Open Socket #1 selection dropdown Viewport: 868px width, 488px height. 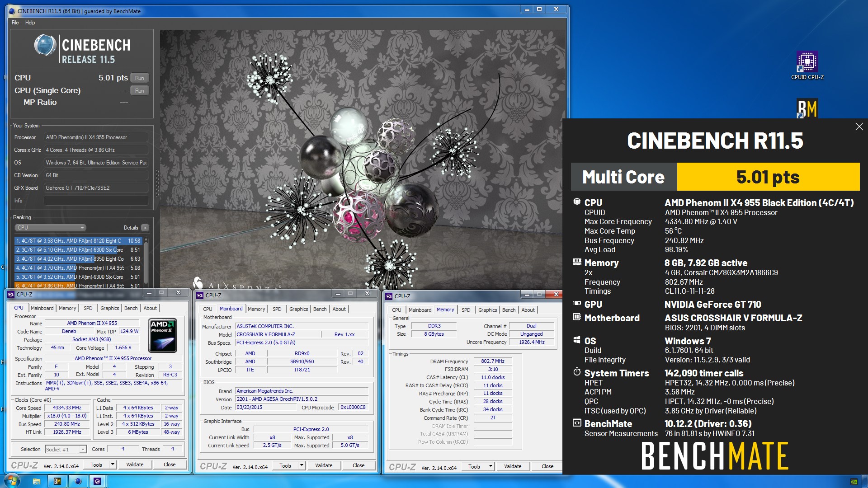point(66,449)
